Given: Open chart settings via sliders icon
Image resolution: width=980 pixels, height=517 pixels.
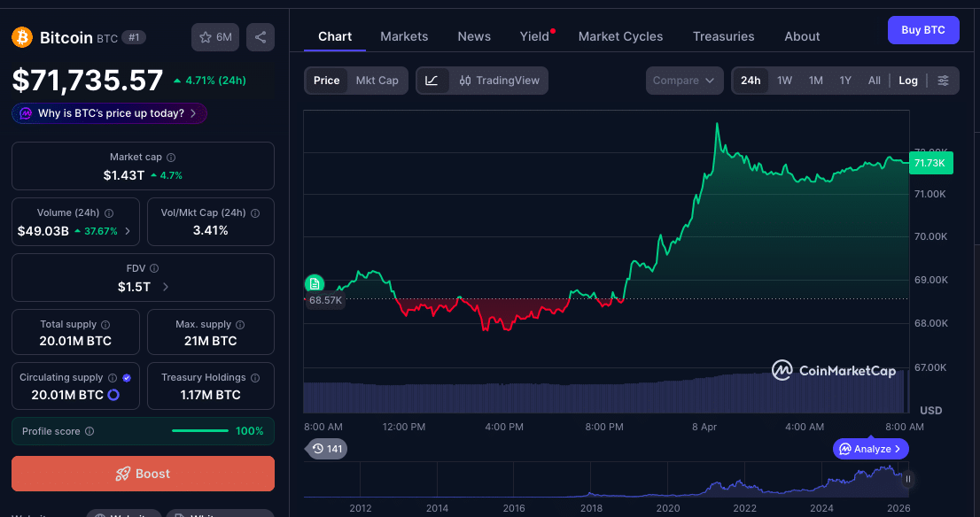Looking at the screenshot, I should 944,80.
